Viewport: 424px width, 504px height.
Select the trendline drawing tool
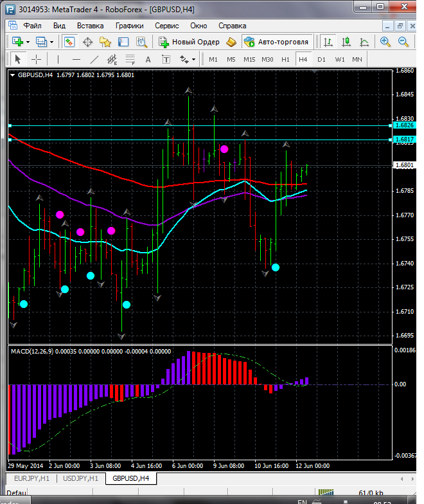click(94, 59)
